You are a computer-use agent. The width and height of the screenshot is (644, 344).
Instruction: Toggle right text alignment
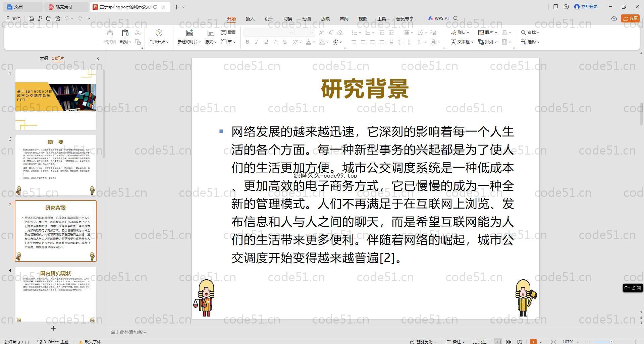pyautogui.click(x=372, y=42)
